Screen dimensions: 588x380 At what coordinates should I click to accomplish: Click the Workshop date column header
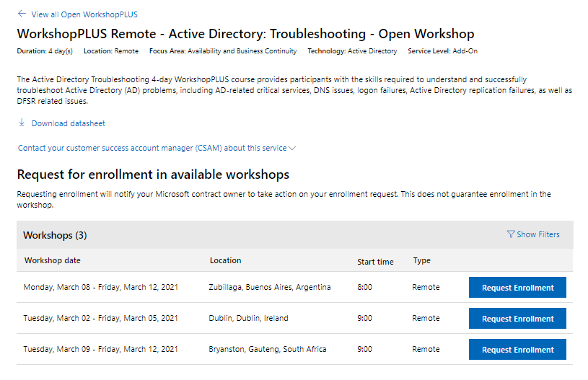pyautogui.click(x=53, y=260)
